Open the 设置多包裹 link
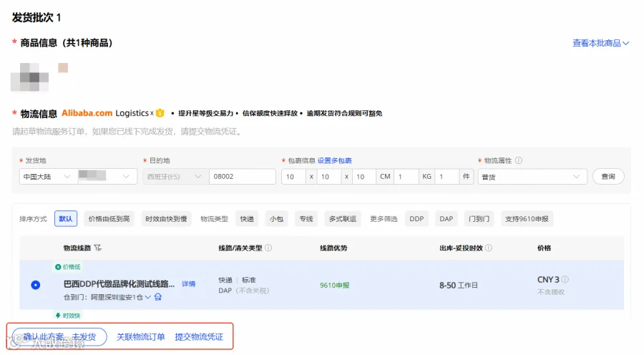The width and height of the screenshot is (644, 355). [x=334, y=160]
